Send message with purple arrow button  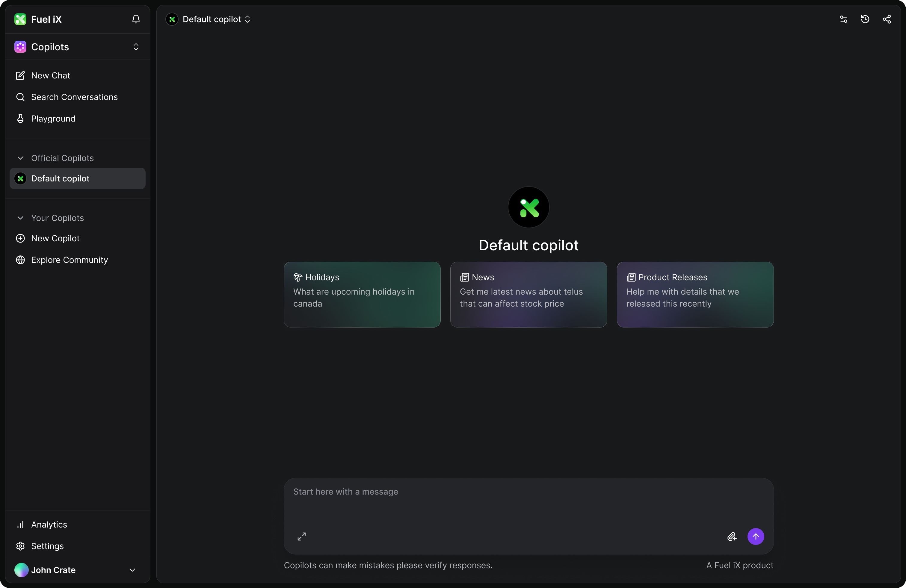tap(756, 536)
